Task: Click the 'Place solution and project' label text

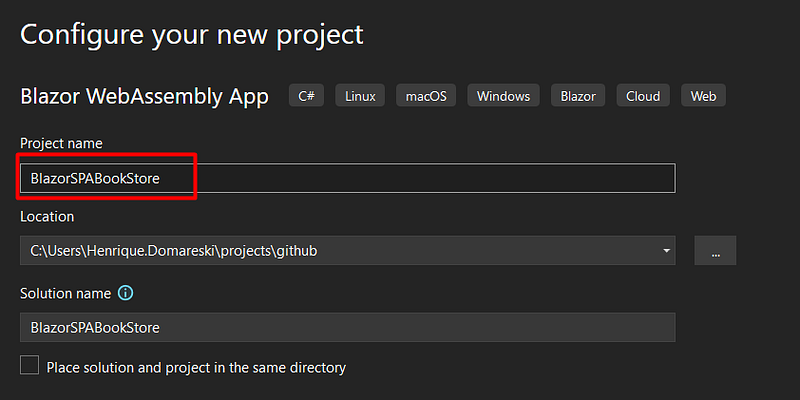Action: 196,367
